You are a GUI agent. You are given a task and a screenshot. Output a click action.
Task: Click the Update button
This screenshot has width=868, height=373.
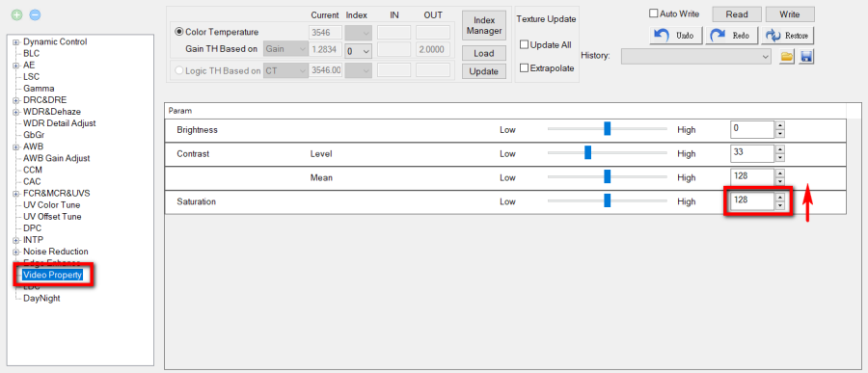(484, 71)
